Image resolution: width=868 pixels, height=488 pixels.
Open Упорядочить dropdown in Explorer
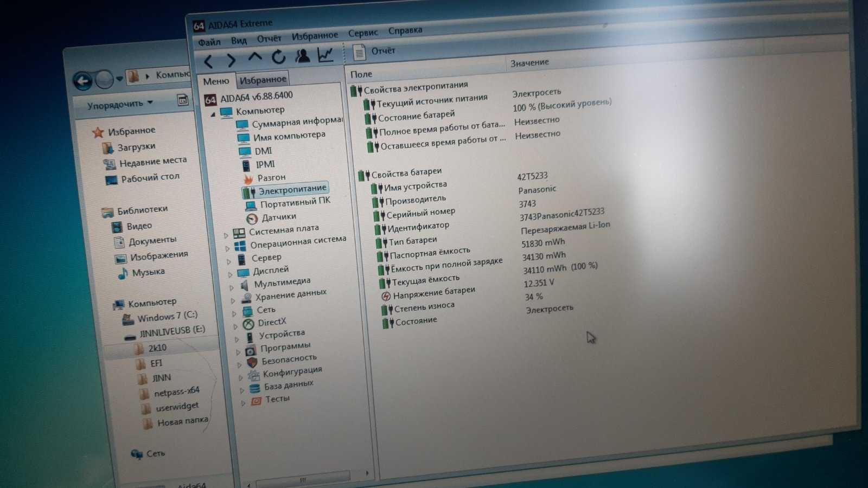point(120,104)
